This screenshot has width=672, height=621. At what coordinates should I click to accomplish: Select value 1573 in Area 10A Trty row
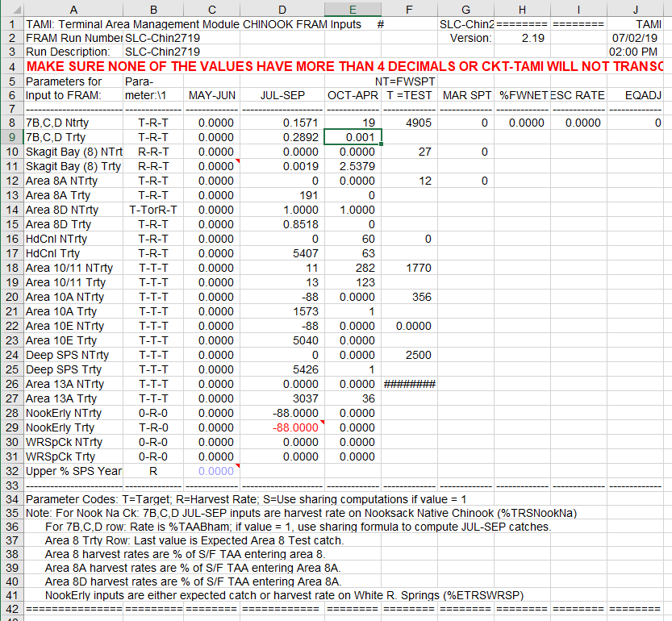(x=282, y=311)
